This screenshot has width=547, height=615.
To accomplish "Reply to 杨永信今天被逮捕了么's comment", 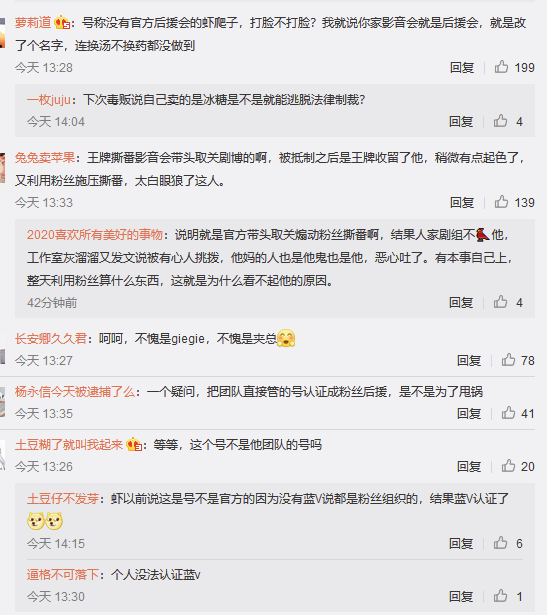I will pos(469,413).
